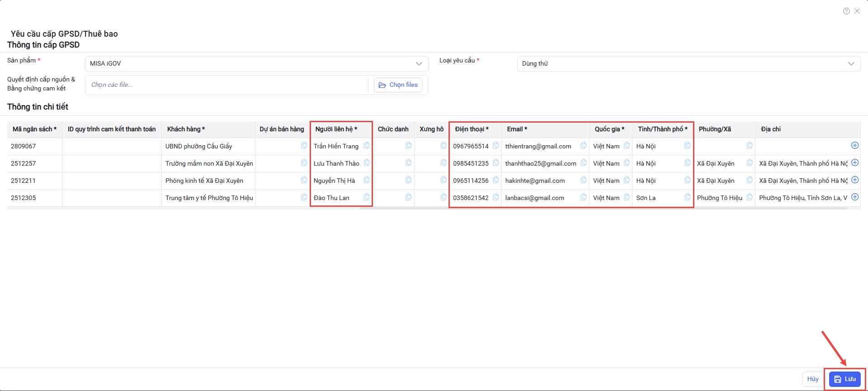Image resolution: width=868 pixels, height=391 pixels.
Task: Copy the Sơn La province cell
Action: (688, 197)
